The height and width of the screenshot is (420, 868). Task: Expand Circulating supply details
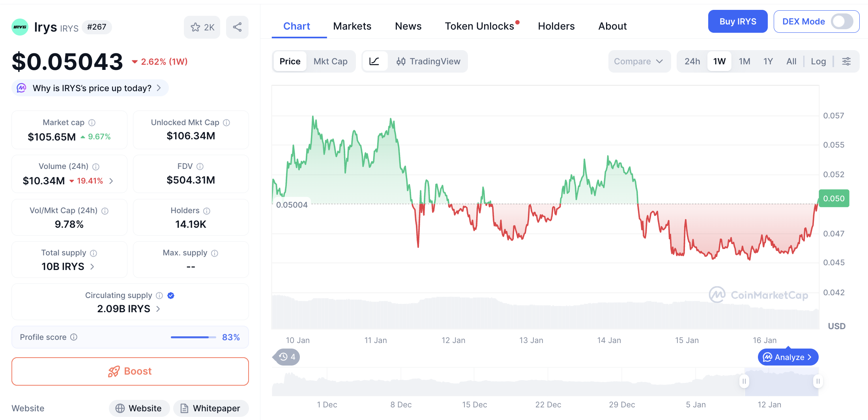pos(158,309)
